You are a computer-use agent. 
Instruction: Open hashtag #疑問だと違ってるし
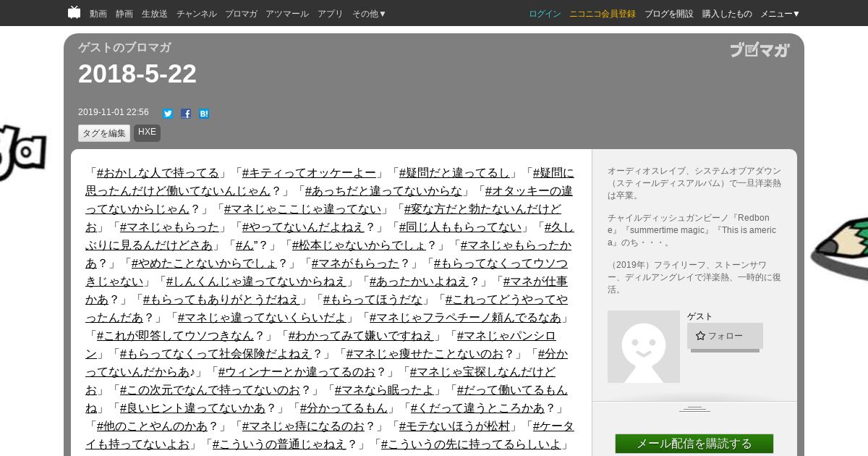[454, 172]
